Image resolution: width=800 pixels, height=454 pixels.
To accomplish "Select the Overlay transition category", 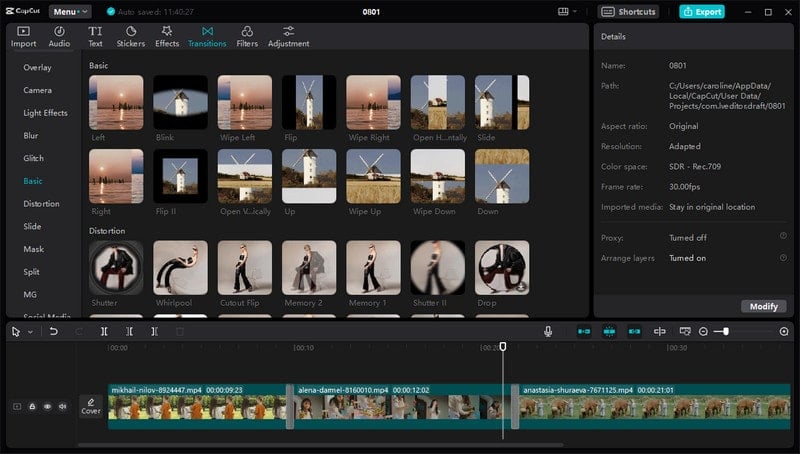I will [37, 67].
